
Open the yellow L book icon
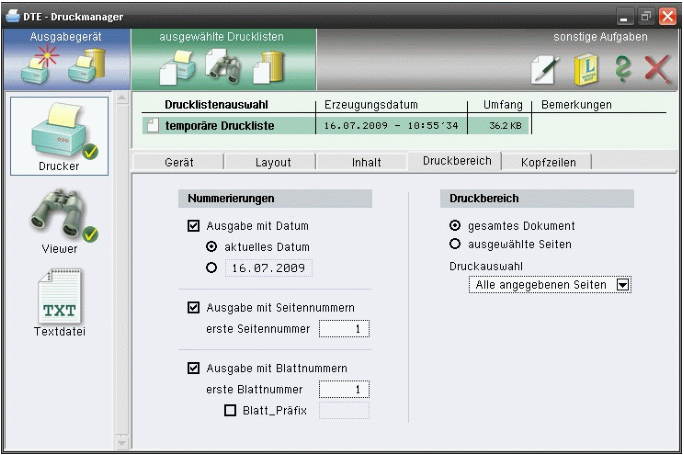point(585,71)
